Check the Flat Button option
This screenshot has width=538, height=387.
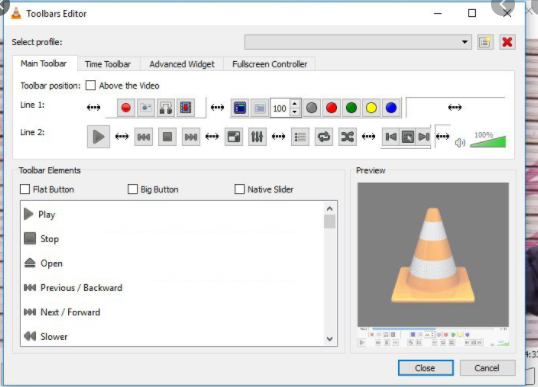pyautogui.click(x=25, y=189)
